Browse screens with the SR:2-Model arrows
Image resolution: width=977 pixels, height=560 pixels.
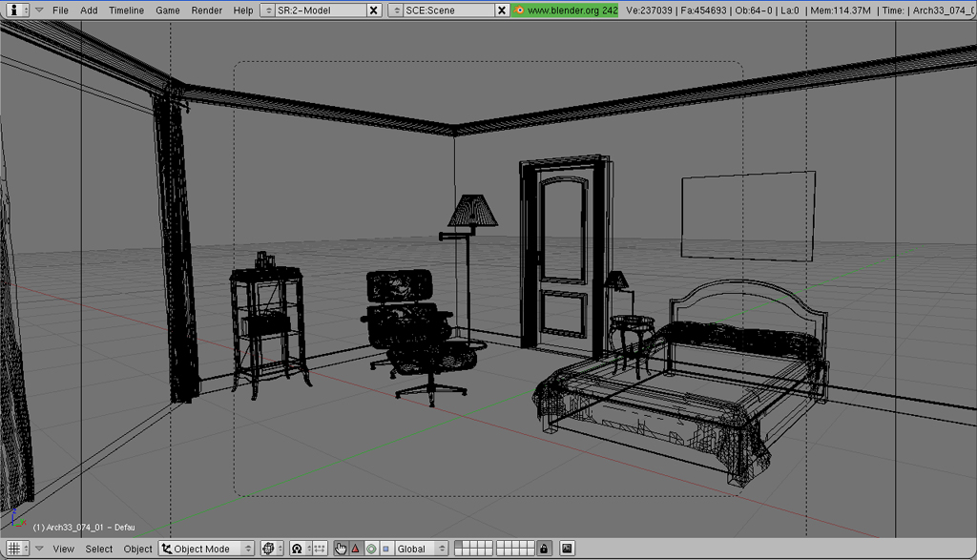[268, 10]
